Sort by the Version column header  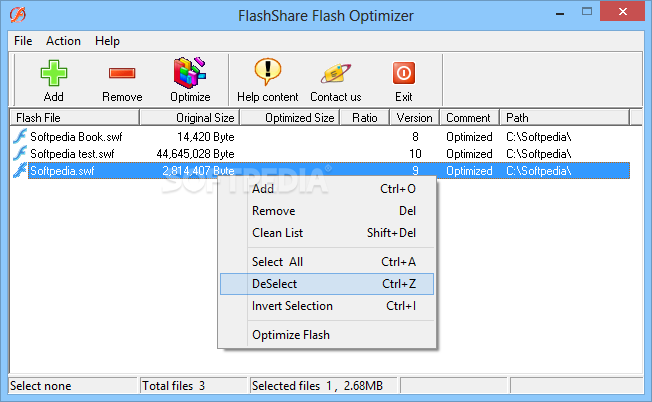coord(415,118)
